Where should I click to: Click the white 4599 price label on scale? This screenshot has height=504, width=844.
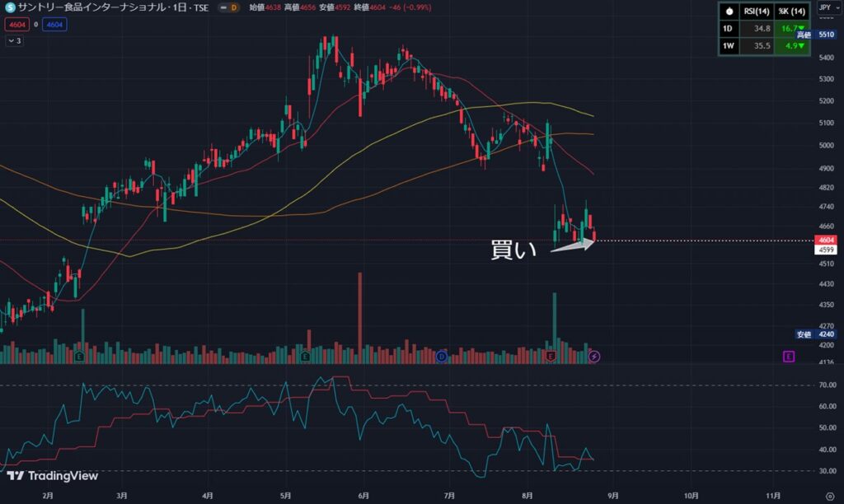coord(826,250)
